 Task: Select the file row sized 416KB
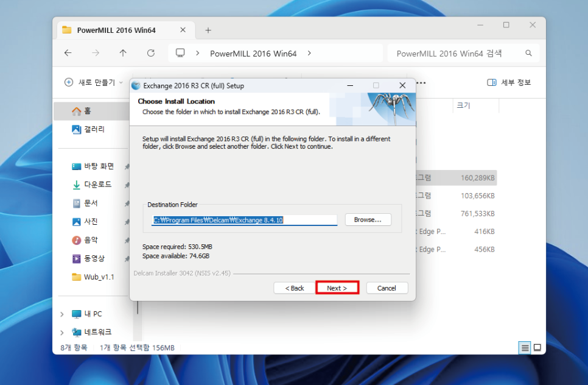pyautogui.click(x=457, y=231)
